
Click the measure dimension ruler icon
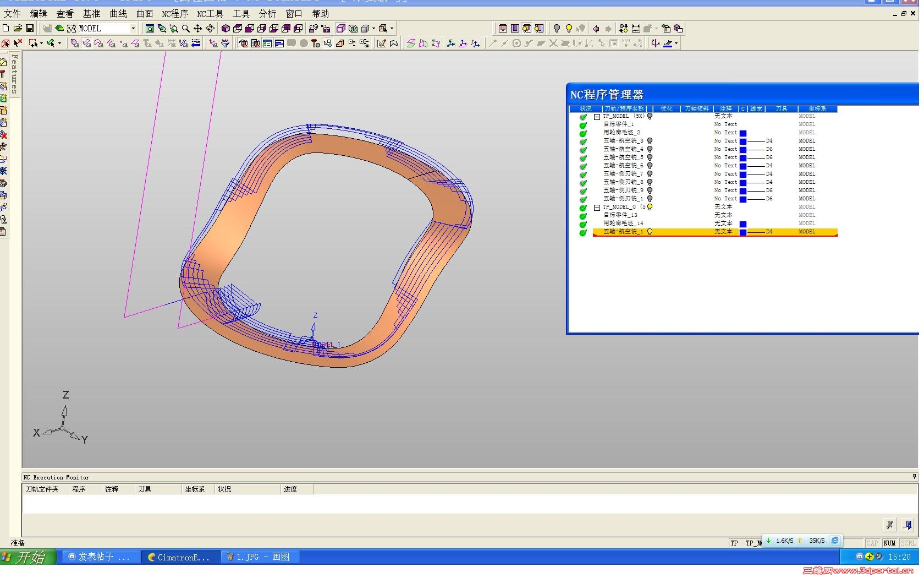click(x=636, y=29)
